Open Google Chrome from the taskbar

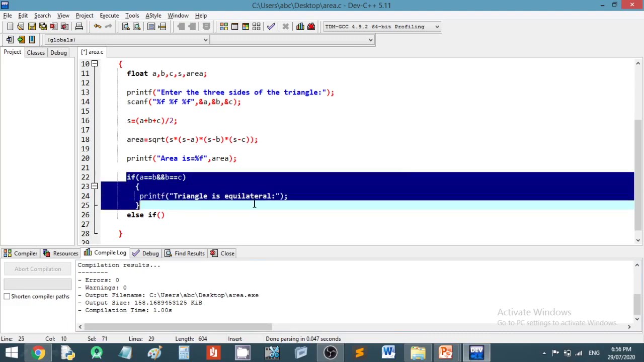point(39,352)
